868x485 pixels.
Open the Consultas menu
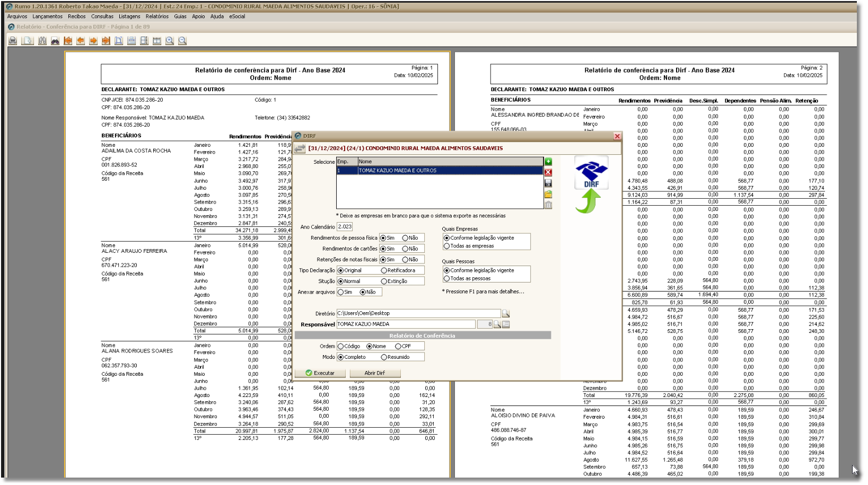click(x=102, y=16)
